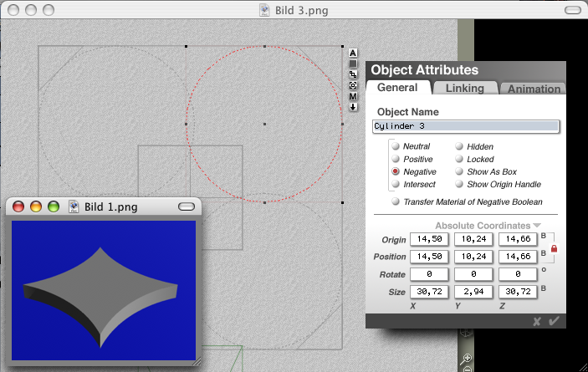Click the link/hierarchy icon beside the selection
Viewport: 588px width, 372px height.
click(353, 74)
